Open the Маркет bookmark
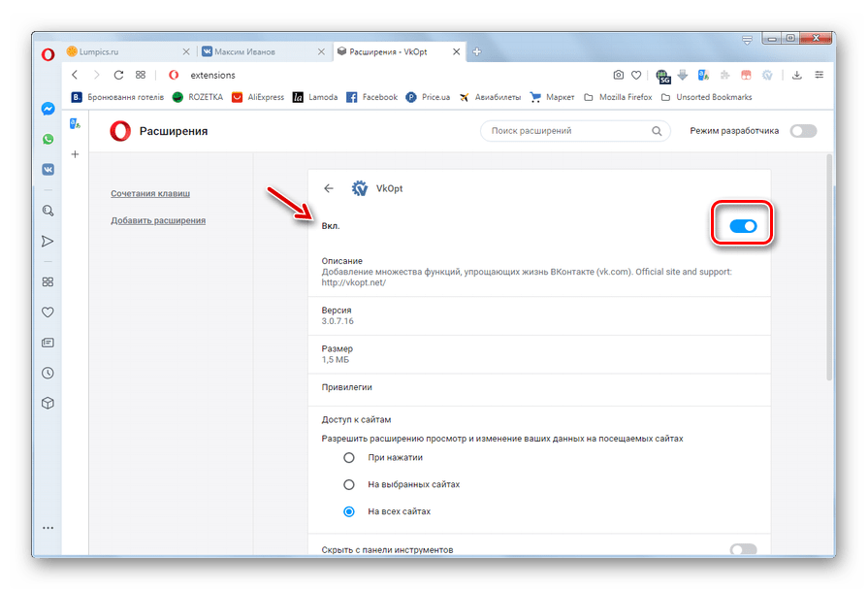Screen dimensions: 868x590 [x=552, y=97]
